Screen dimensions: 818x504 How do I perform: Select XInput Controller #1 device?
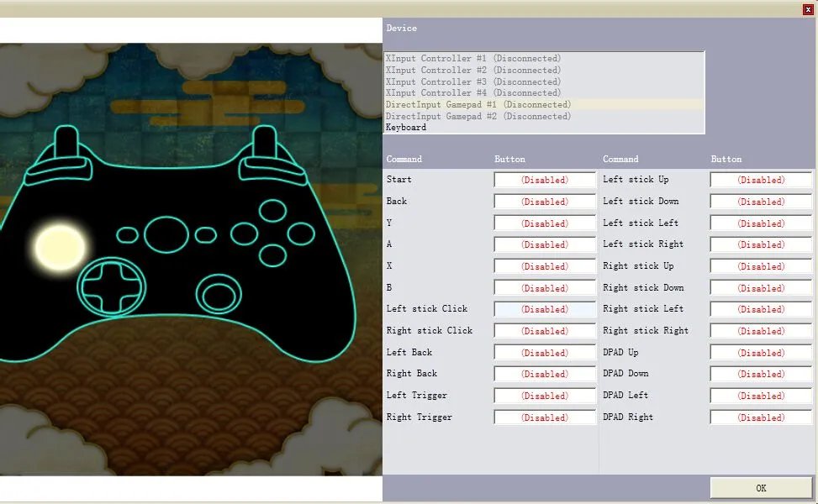click(472, 59)
